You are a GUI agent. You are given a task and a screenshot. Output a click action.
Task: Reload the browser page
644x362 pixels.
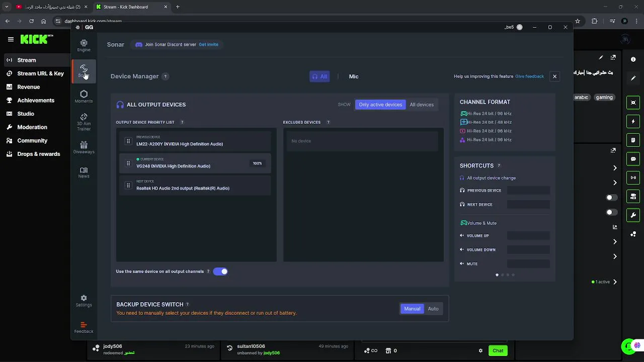[31, 21]
